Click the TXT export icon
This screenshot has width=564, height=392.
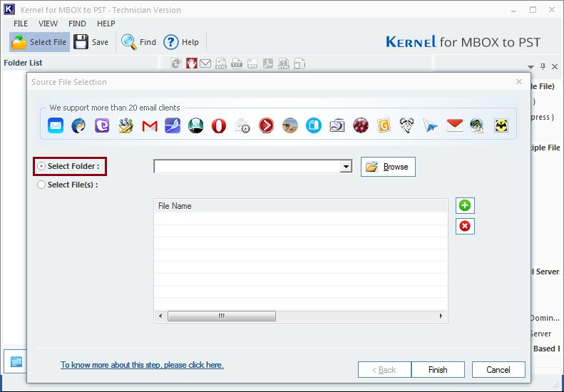coord(236,63)
